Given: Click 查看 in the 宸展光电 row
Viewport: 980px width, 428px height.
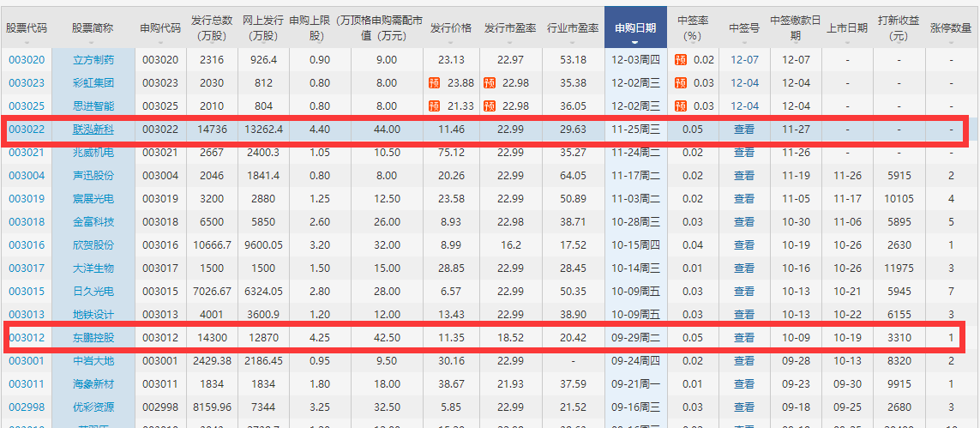Looking at the screenshot, I should (744, 199).
